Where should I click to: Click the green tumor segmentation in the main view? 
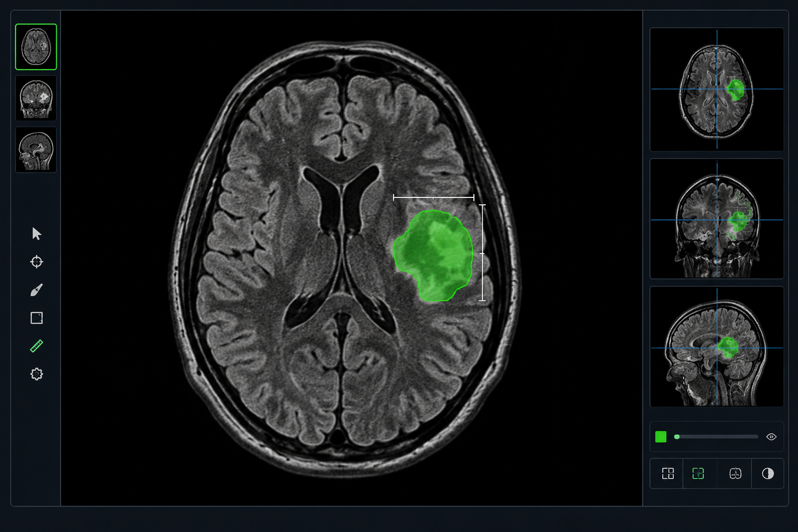pos(433,256)
